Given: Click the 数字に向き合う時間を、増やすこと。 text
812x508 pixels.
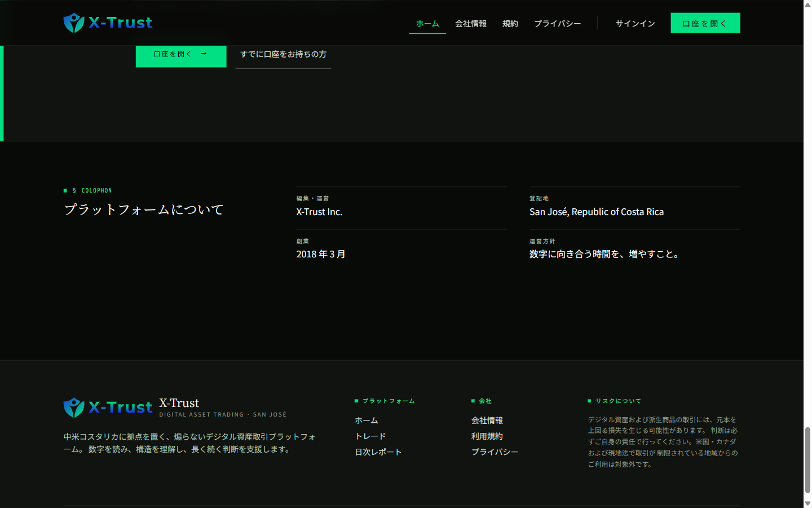Looking at the screenshot, I should coord(604,255).
